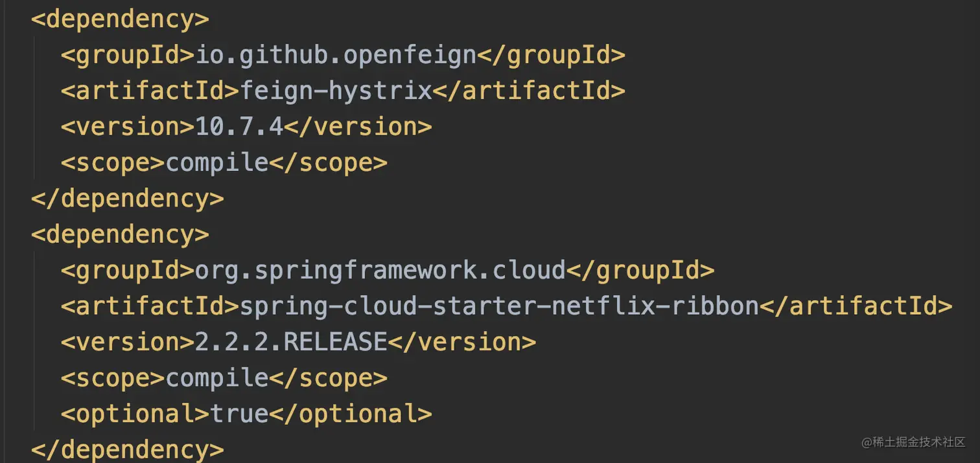
Task: Click the second compile scope value
Action: click(x=217, y=378)
